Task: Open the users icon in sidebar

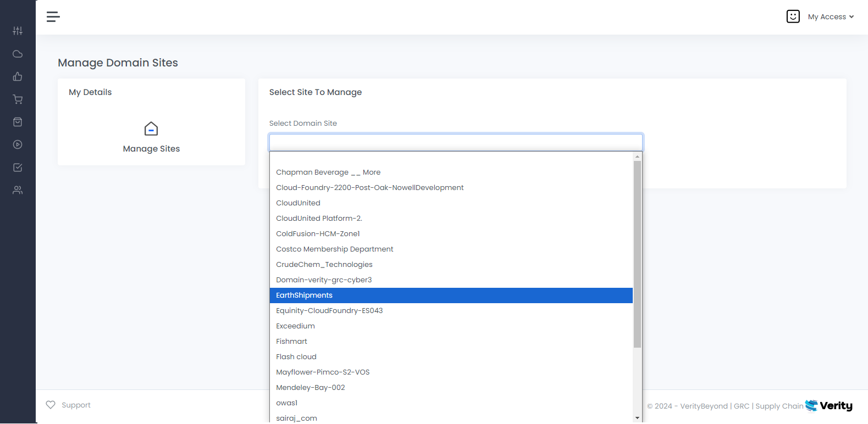Action: (18, 190)
